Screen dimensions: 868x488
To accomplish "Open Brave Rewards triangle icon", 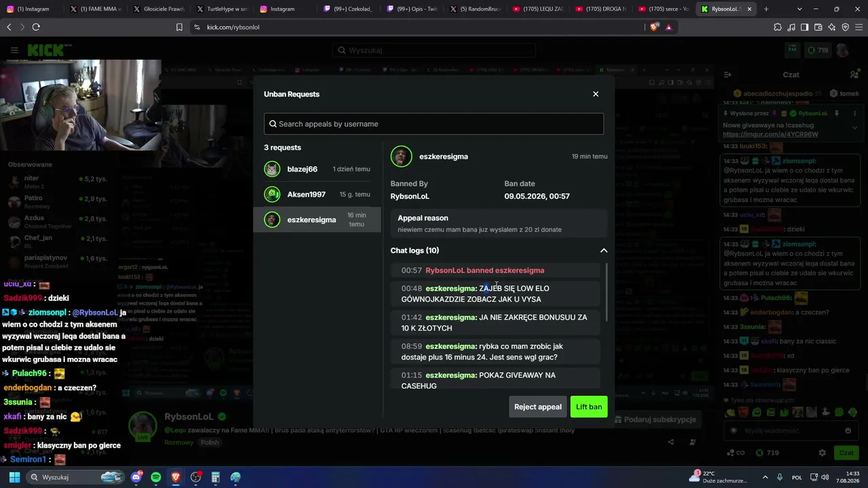I will point(669,27).
